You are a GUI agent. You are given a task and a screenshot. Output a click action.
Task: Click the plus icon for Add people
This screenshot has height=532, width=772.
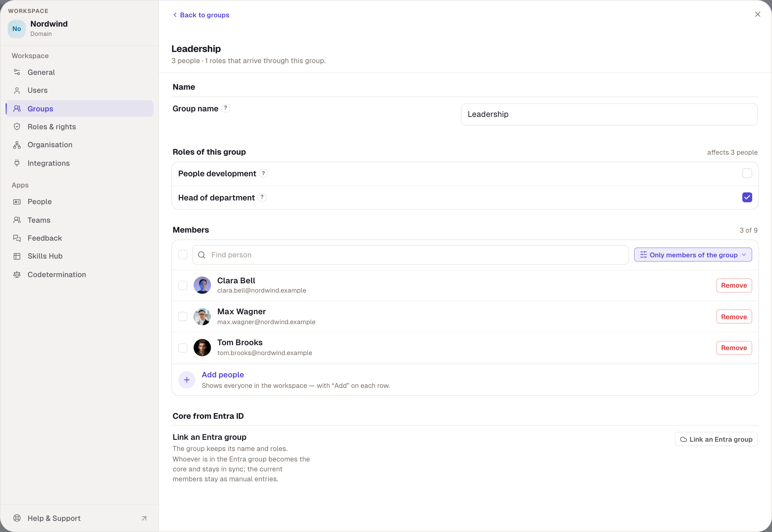[x=187, y=380]
